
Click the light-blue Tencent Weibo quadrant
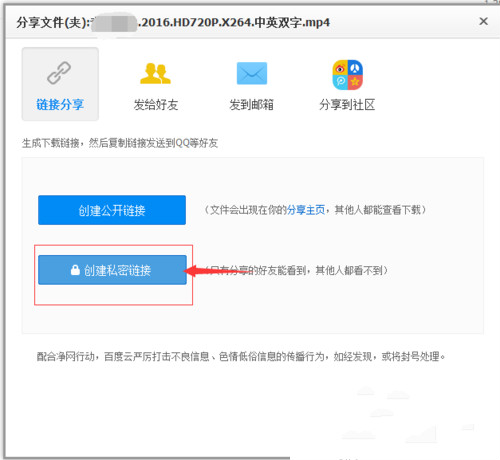(340, 82)
